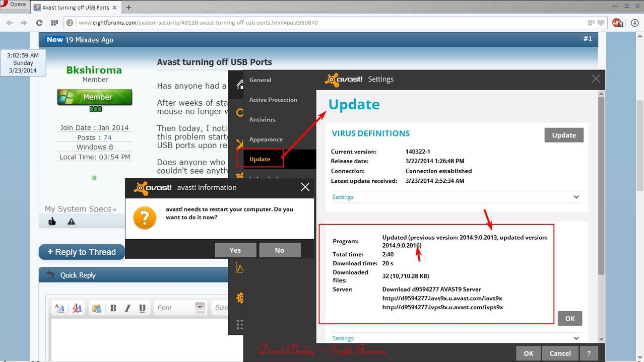The width and height of the screenshot is (644, 362).
Task: Toggle italic formatting in Quick Reply
Action: tap(127, 308)
